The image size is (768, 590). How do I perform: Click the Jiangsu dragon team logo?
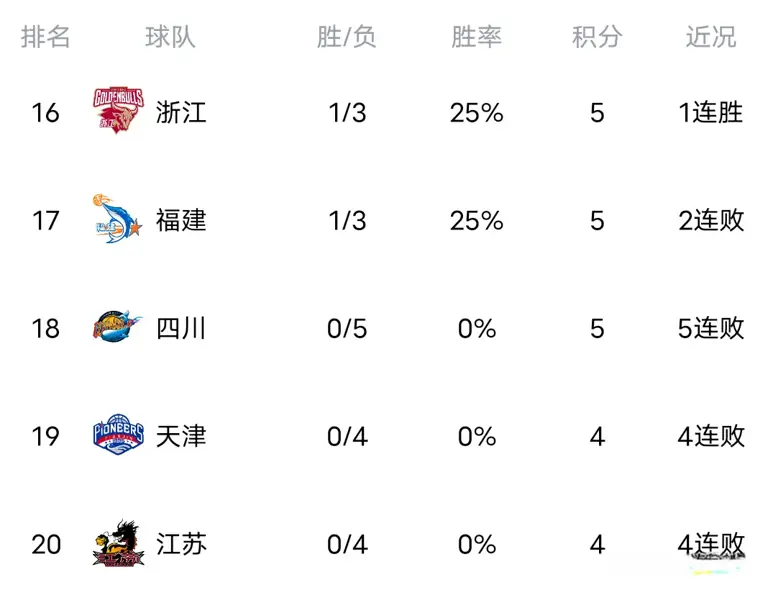[x=118, y=543]
